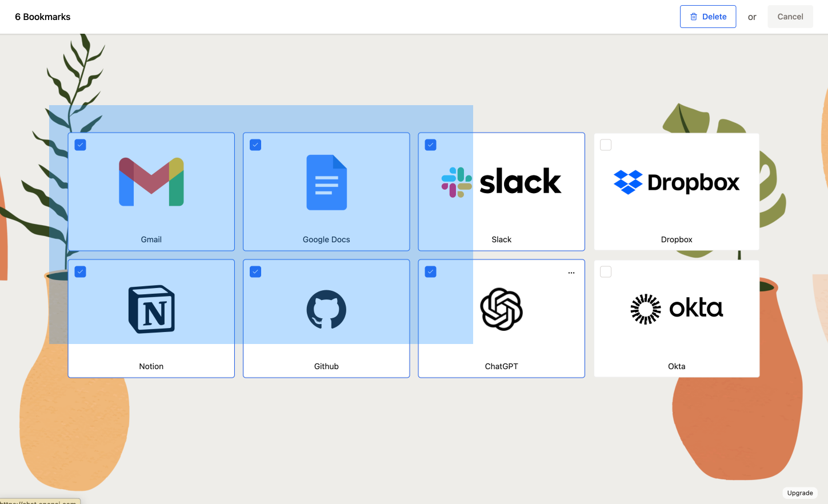The width and height of the screenshot is (828, 504).
Task: Click the Gmail app icon
Action: 151,182
